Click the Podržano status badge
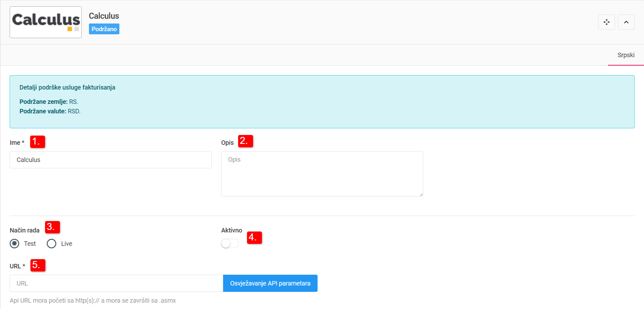The height and width of the screenshot is (309, 644). click(x=104, y=29)
